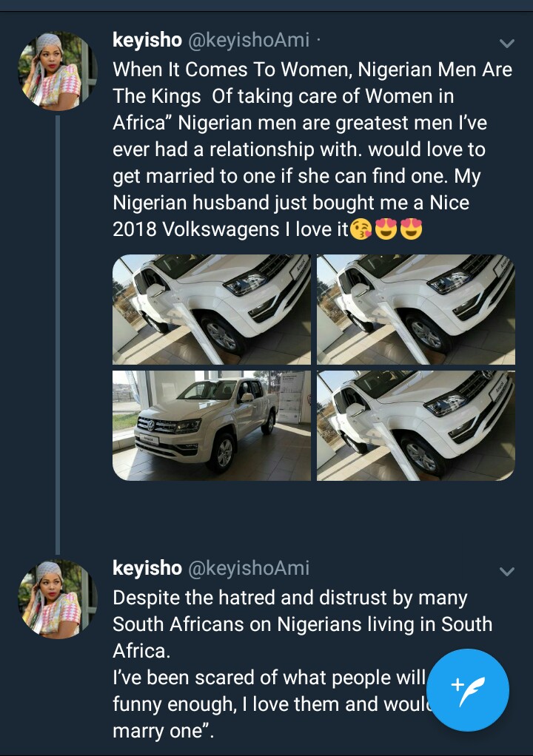The image size is (533, 756).
Task: Tap the floating compose tweet button
Action: point(467,689)
